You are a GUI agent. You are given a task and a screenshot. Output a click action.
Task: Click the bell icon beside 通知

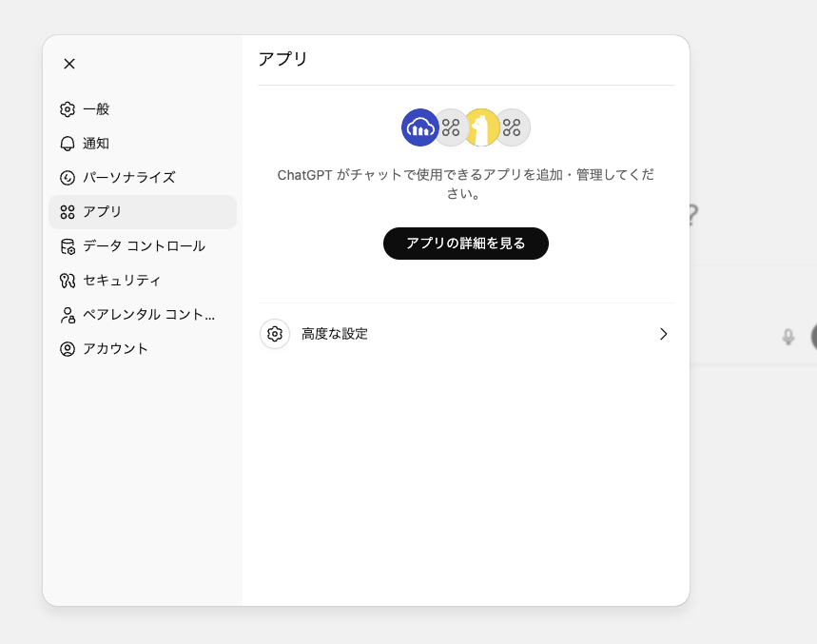68,144
